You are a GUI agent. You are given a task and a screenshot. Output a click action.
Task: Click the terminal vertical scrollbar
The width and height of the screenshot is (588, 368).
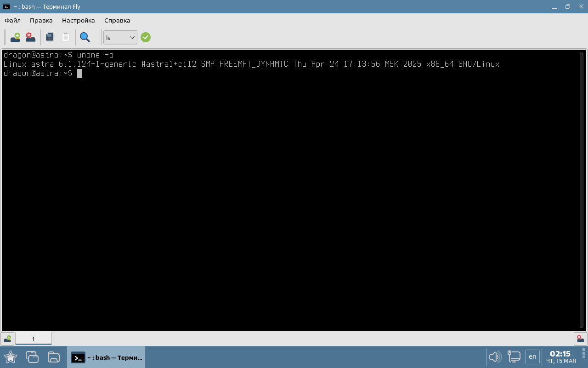coord(582,184)
